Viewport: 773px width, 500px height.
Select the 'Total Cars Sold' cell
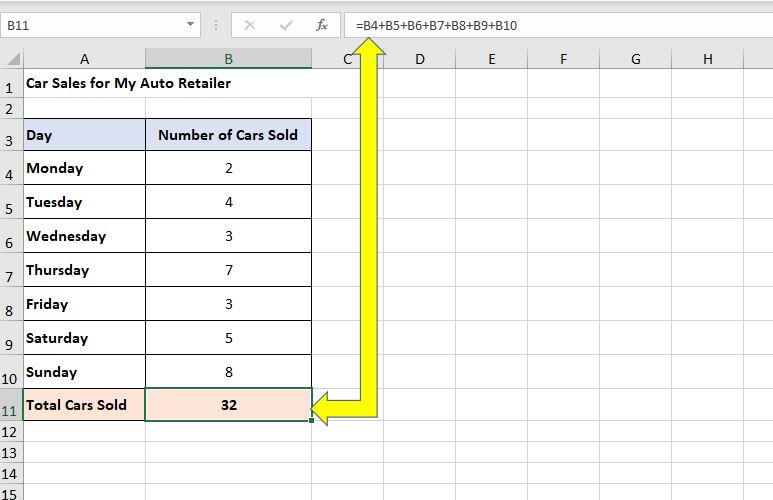click(84, 404)
